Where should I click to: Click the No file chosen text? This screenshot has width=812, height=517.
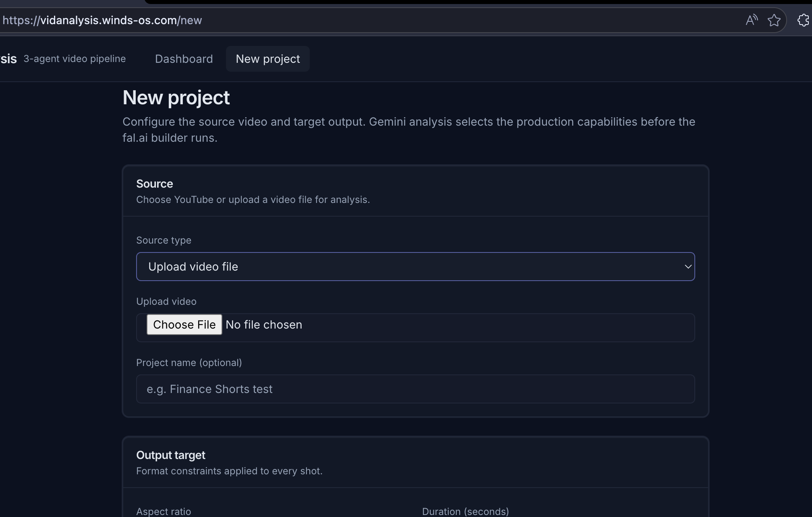[x=264, y=325]
